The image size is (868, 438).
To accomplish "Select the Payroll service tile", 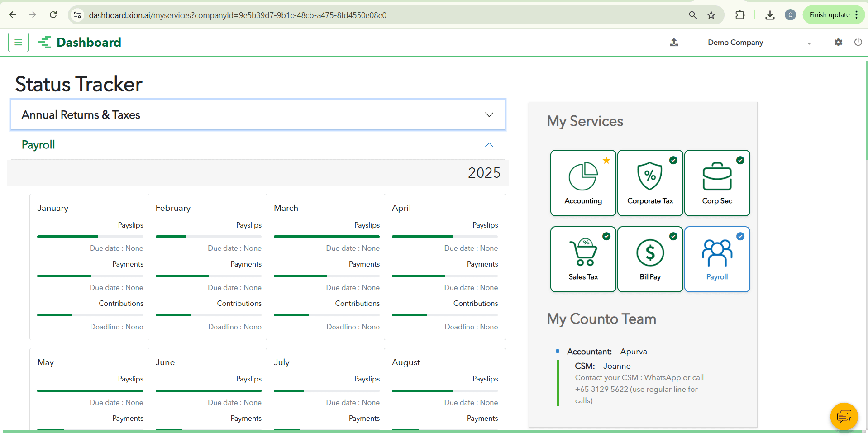I will coord(717,259).
